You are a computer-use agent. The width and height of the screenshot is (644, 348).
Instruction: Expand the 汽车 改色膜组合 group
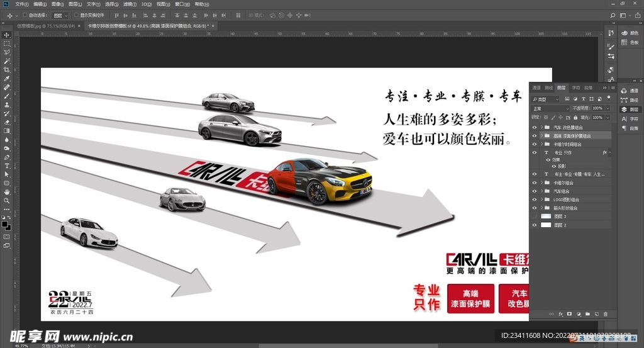(541, 127)
